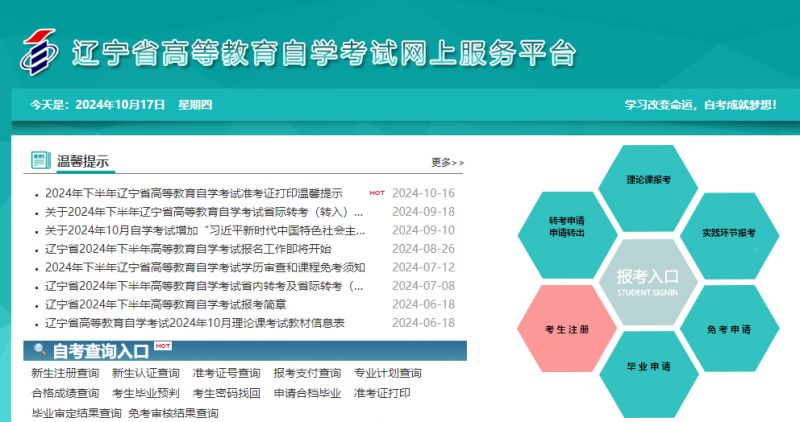
Task: Open notice 2024年下半年辽宁省高等教育自学考试准考证打印温馨提示
Action: 194,193
